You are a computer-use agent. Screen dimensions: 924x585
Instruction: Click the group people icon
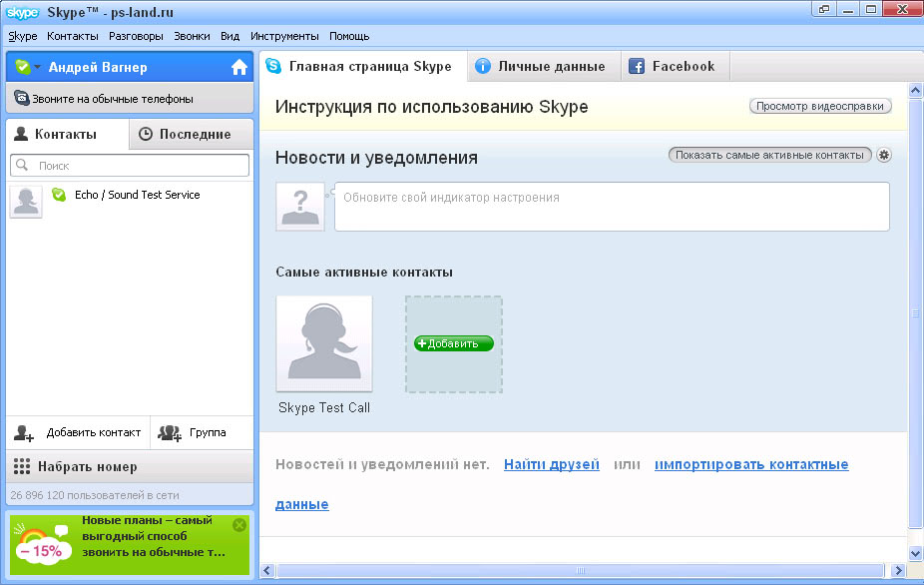[169, 433]
